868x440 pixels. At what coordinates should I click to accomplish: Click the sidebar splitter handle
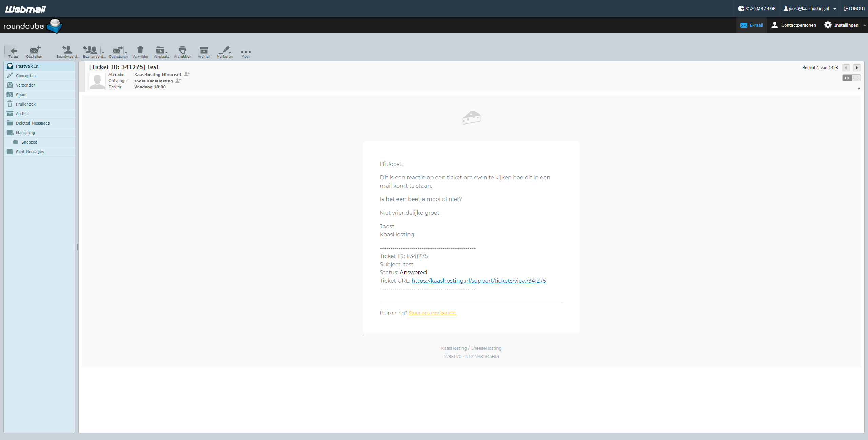tap(77, 247)
